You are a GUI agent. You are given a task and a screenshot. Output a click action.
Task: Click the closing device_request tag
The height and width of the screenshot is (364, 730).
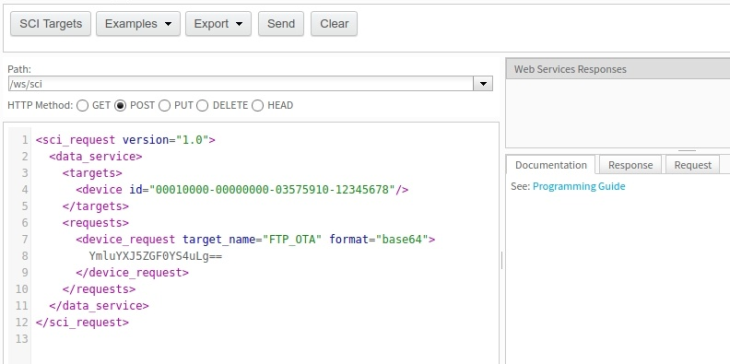pyautogui.click(x=132, y=273)
